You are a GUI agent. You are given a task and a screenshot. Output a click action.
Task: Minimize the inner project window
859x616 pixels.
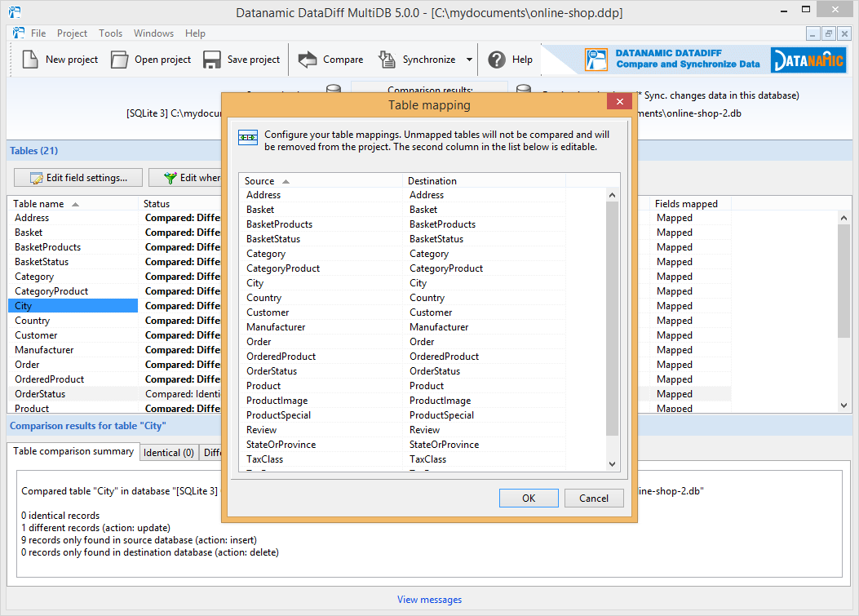pyautogui.click(x=813, y=33)
